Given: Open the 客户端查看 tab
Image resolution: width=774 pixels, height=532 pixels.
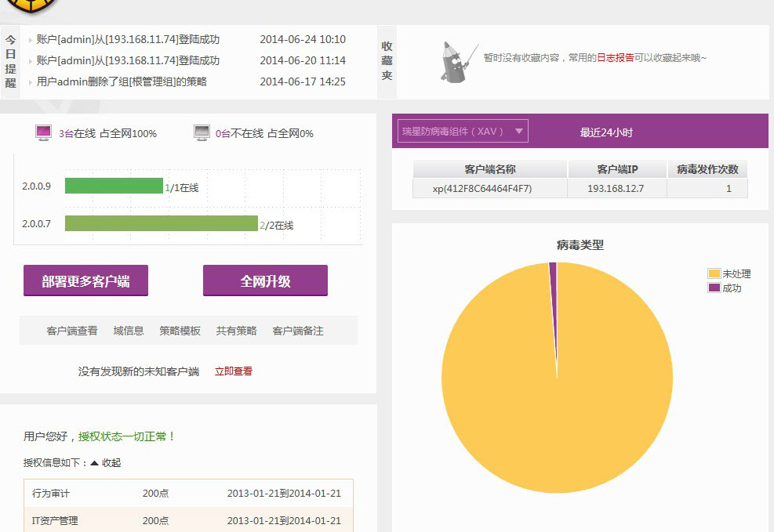Looking at the screenshot, I should pyautogui.click(x=72, y=331).
